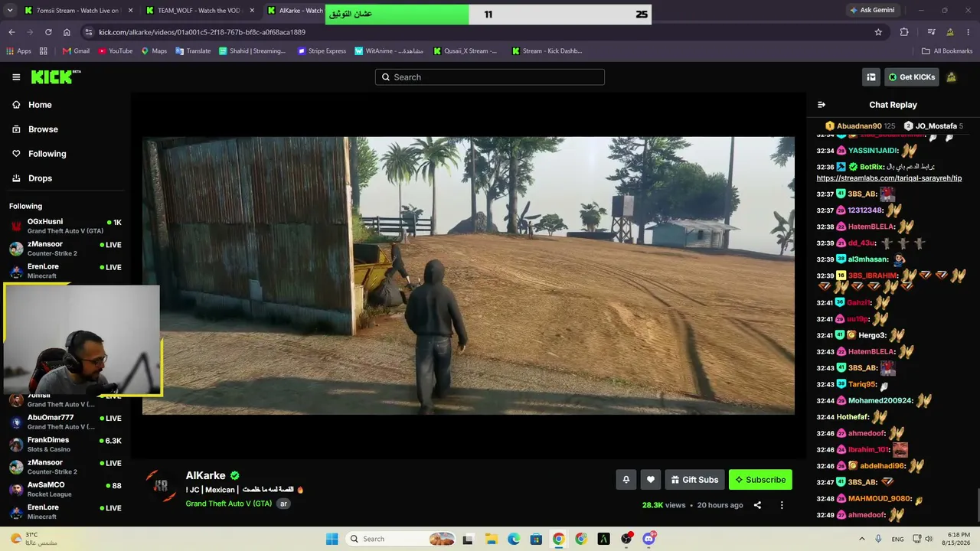
Task: Click the AlKarke channel name
Action: 206,475
